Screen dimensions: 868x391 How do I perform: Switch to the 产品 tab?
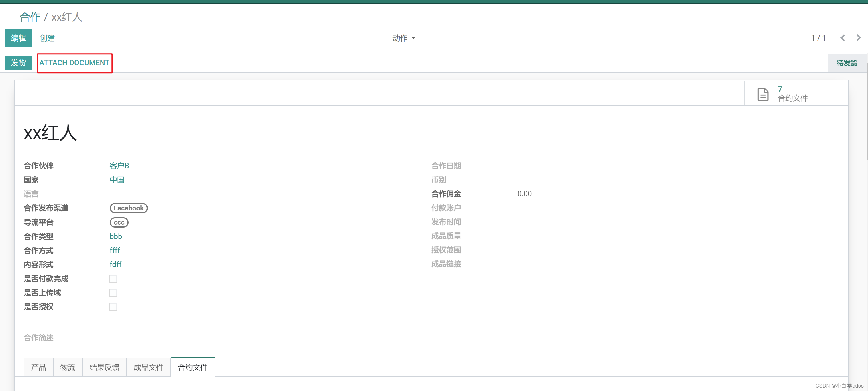38,367
